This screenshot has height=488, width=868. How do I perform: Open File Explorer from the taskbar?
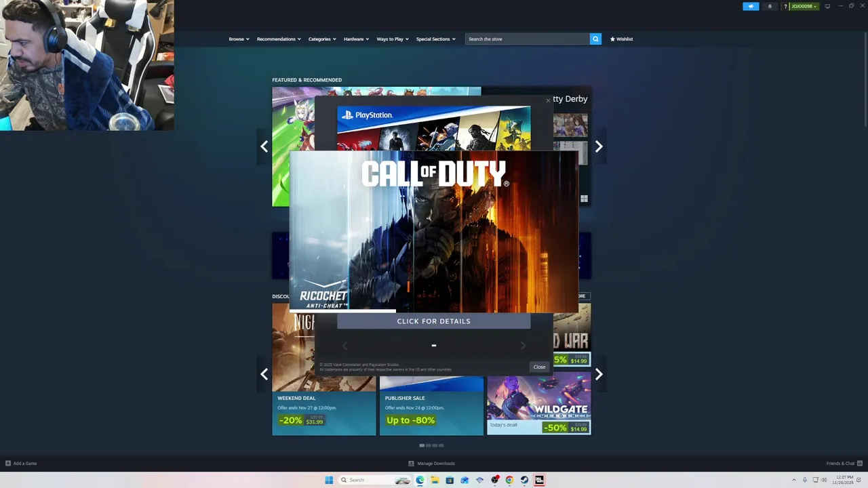435,480
